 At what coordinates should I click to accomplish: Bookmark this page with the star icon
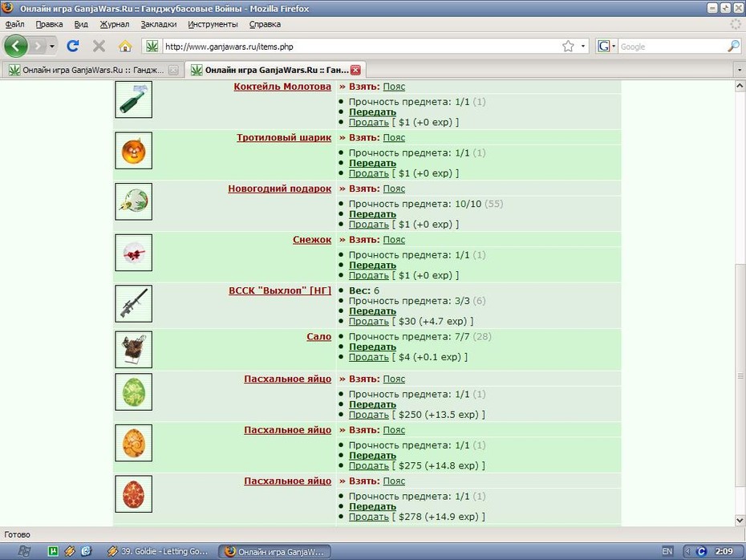(x=568, y=47)
